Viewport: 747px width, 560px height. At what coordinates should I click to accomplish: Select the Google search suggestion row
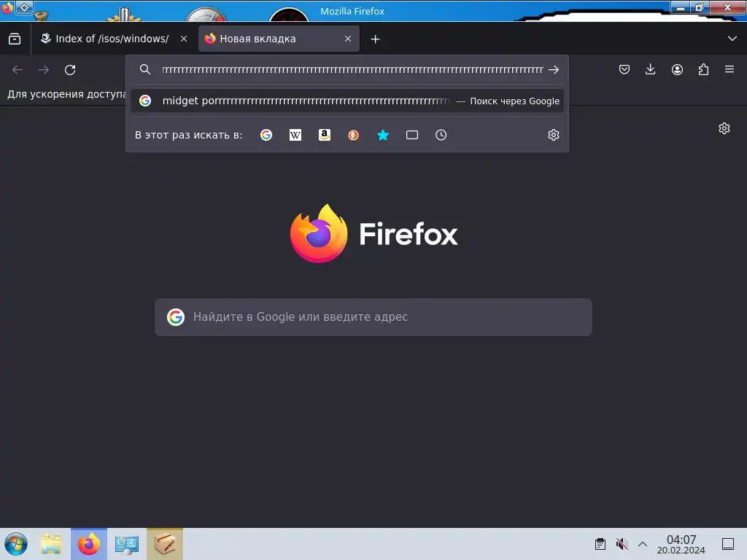[x=347, y=101]
